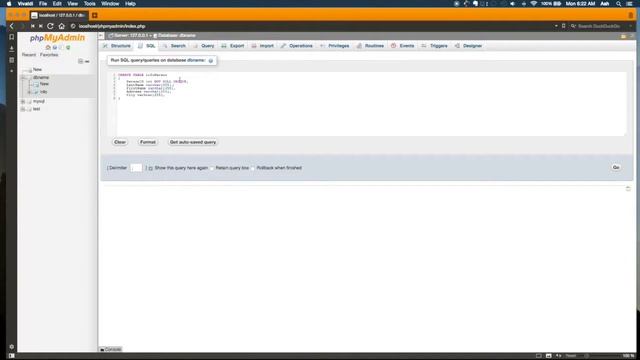640x360 pixels.
Task: Open the Tools menu
Action: coord(89,4)
